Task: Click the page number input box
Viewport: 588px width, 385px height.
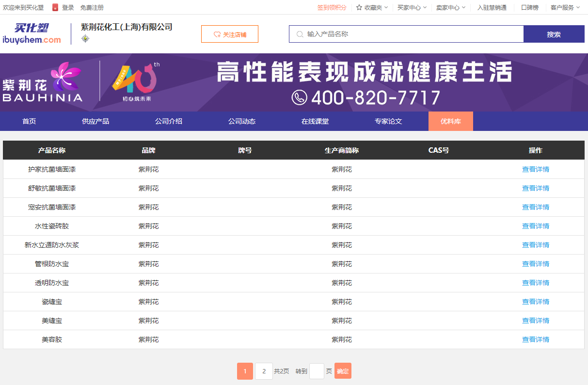Action: [317, 371]
